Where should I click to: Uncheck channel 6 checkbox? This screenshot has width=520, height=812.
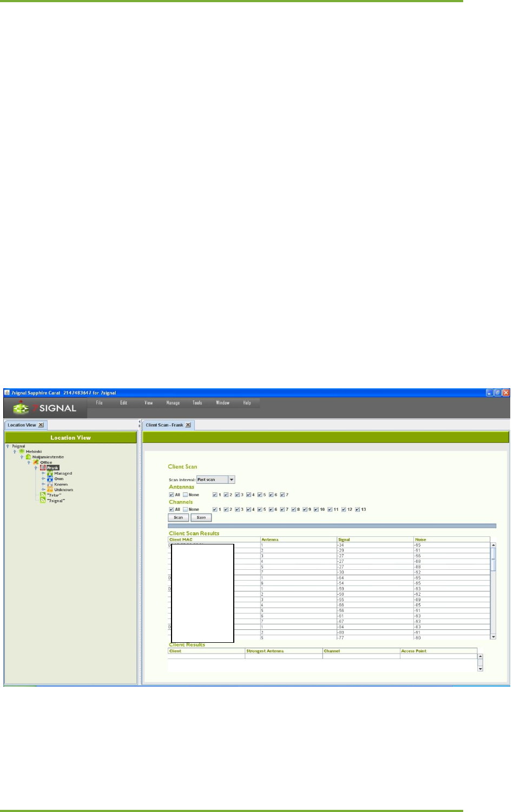pyautogui.click(x=271, y=509)
